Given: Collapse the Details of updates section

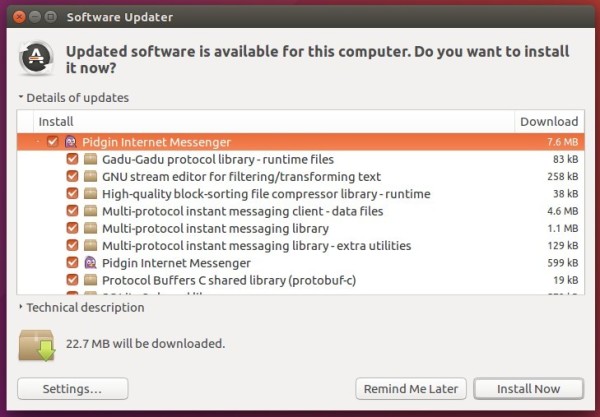Looking at the screenshot, I should tap(21, 97).
